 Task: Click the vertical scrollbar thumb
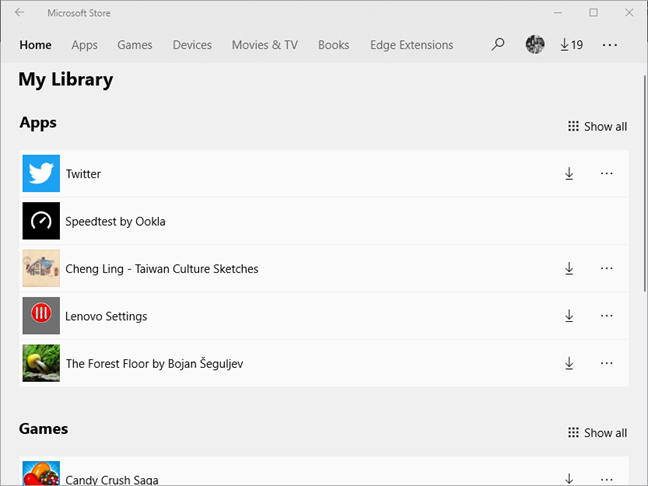[x=645, y=183]
